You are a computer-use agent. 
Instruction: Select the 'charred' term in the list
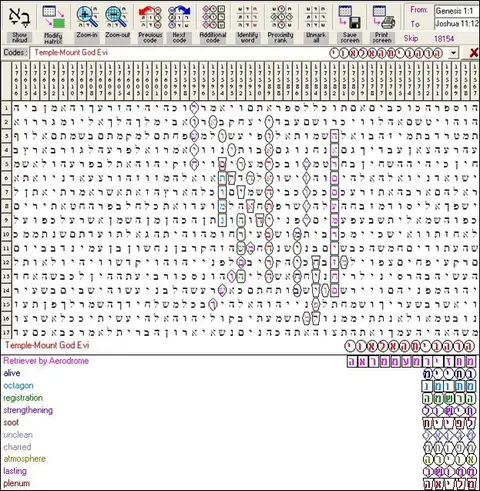pos(17,447)
